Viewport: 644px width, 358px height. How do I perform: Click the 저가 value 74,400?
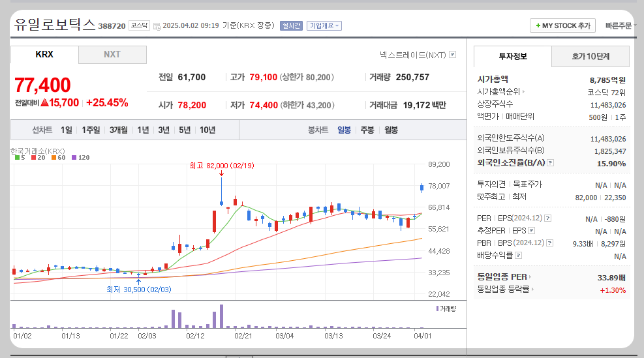(264, 106)
